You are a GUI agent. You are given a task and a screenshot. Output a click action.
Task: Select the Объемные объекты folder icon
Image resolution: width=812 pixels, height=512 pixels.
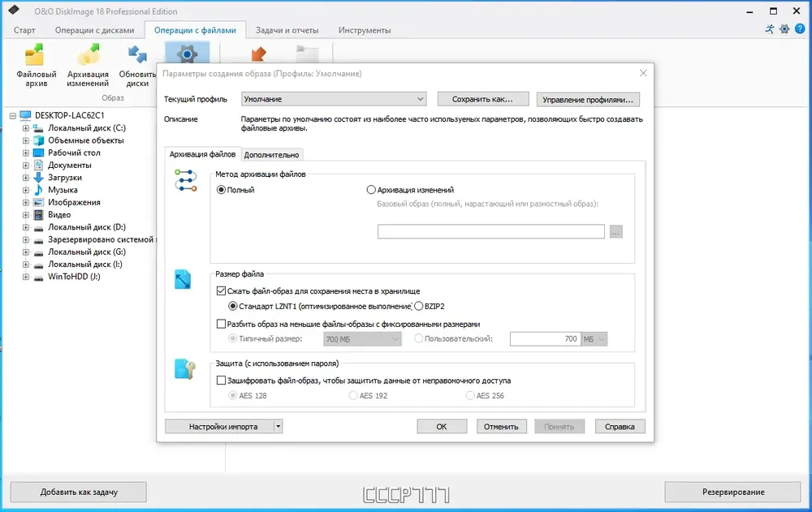[x=38, y=140]
